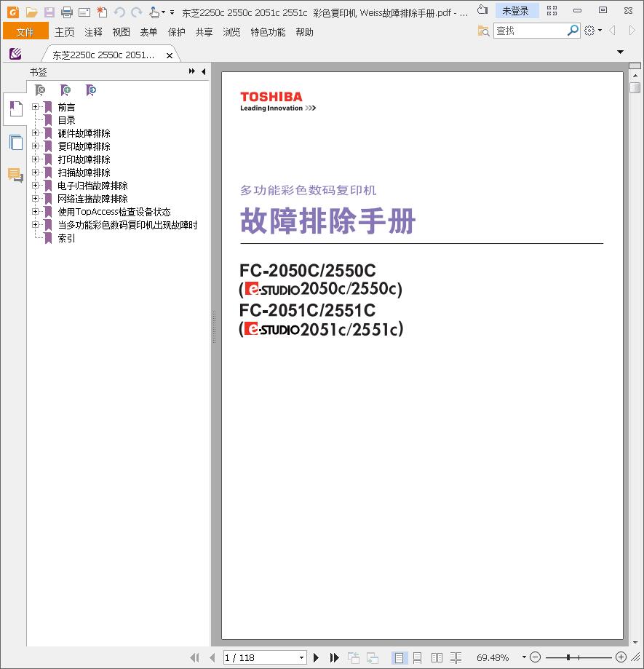The image size is (644, 669).
Task: Select single page view mode
Action: tap(399, 657)
